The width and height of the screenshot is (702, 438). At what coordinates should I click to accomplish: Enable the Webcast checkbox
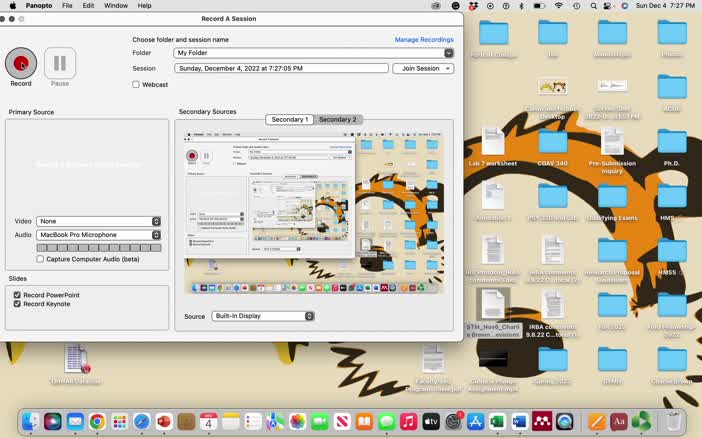136,84
